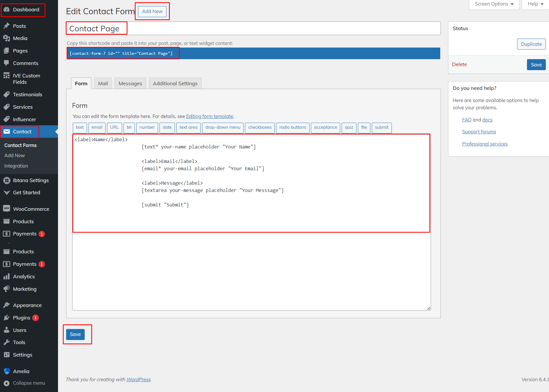Select the contact-form-7 shortcode field
The image size is (549, 392).
253,53
